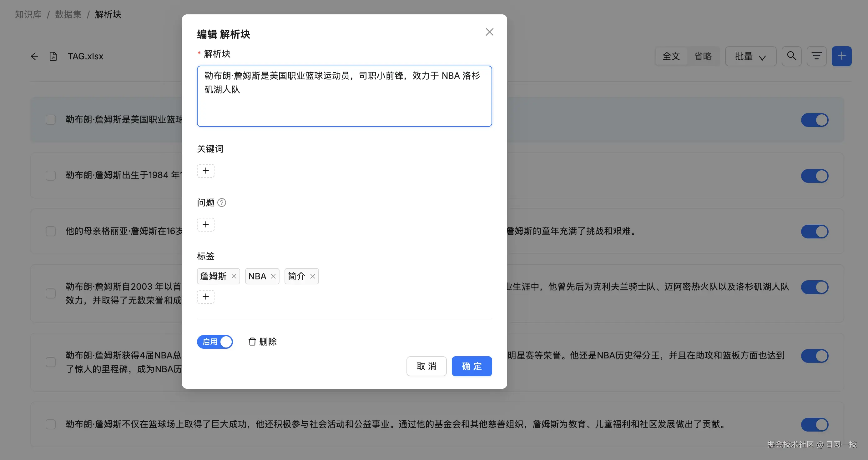Remove the 简介 tag

coord(313,276)
